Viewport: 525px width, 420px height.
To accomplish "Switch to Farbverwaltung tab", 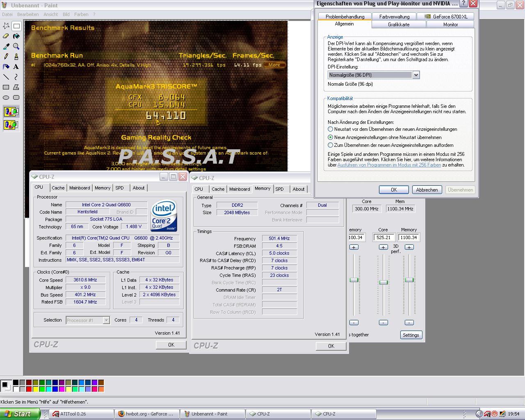I will coord(394,16).
